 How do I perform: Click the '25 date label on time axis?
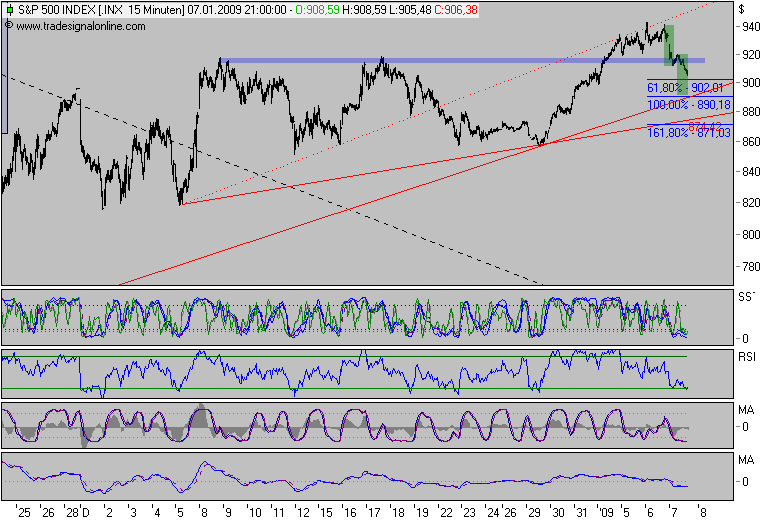click(23, 513)
